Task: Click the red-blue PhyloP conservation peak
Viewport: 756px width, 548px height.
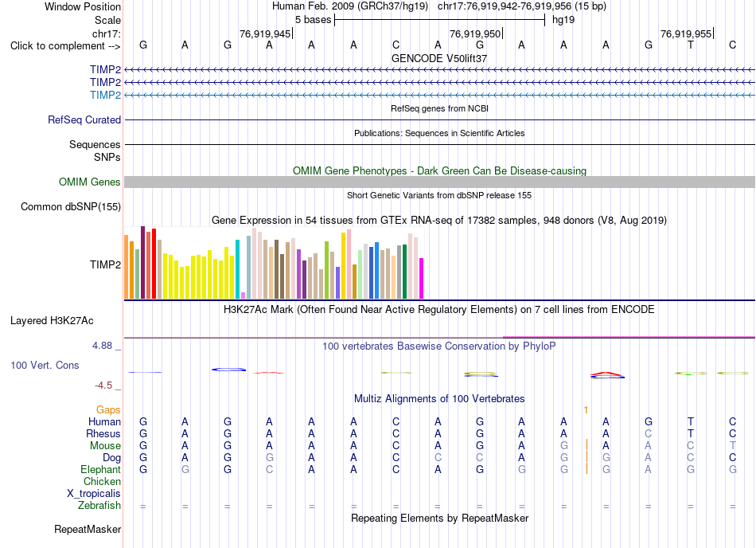Action: 607,375
